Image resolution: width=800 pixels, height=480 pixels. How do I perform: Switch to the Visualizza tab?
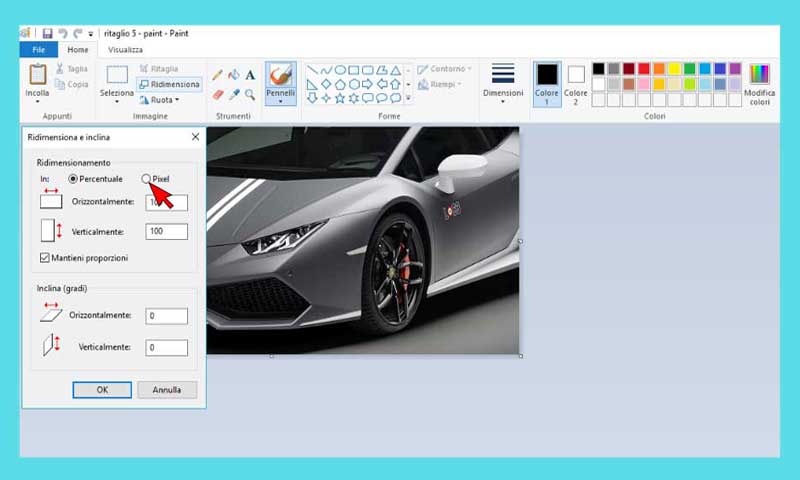(x=125, y=50)
